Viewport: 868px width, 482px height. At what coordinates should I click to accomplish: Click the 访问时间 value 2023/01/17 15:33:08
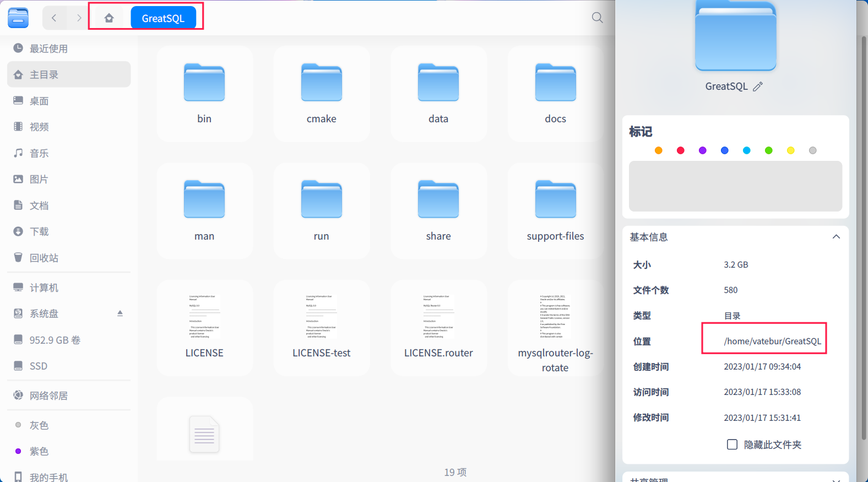coord(762,392)
